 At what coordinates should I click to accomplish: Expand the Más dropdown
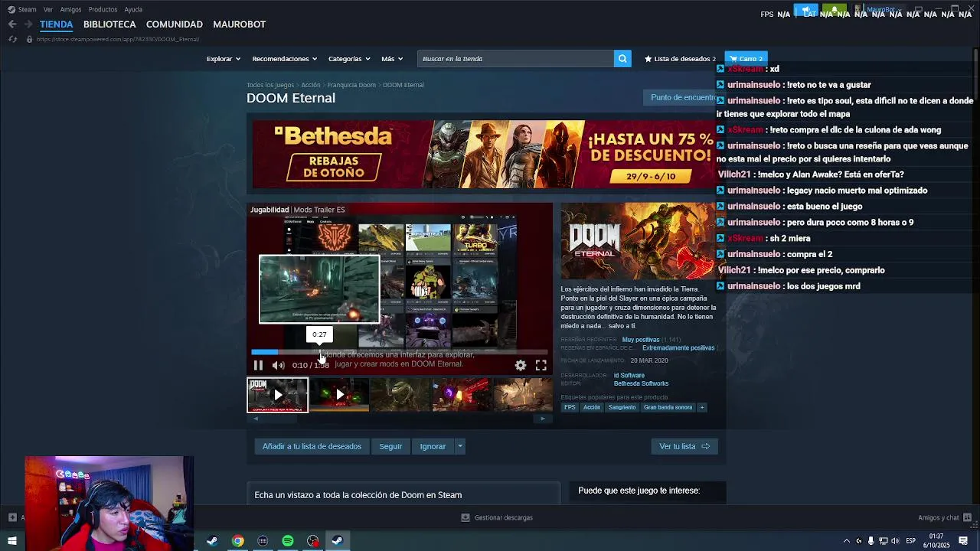[x=392, y=59]
